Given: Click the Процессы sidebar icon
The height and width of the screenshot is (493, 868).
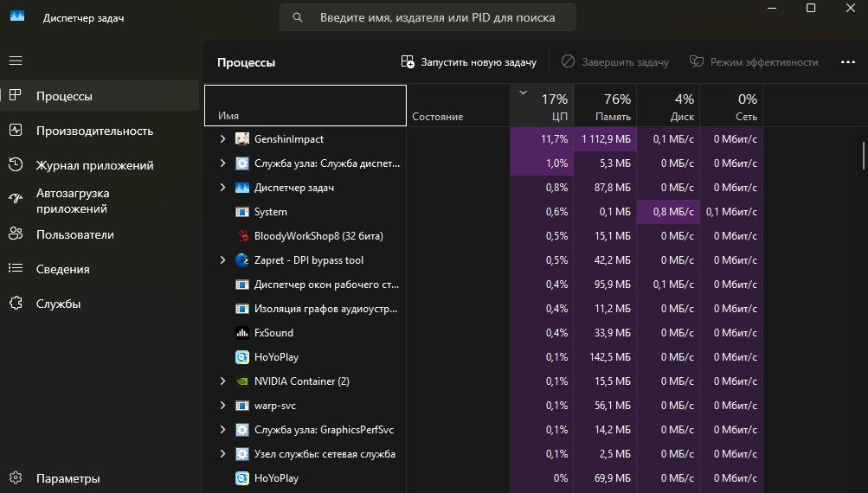Looking at the screenshot, I should [16, 95].
